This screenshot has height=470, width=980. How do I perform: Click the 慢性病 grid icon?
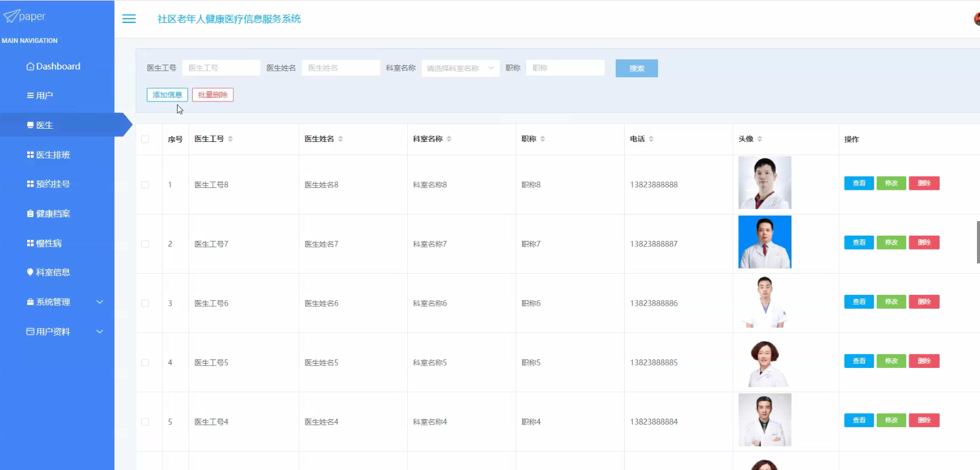30,243
